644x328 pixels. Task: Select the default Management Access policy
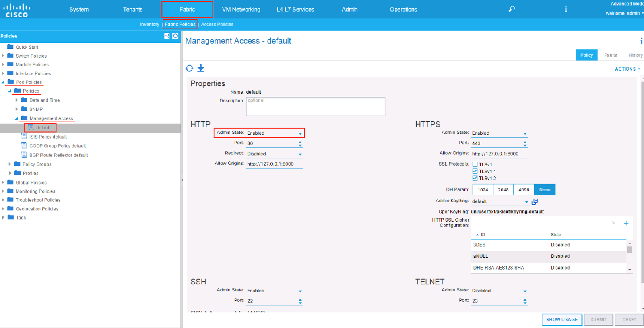43,128
